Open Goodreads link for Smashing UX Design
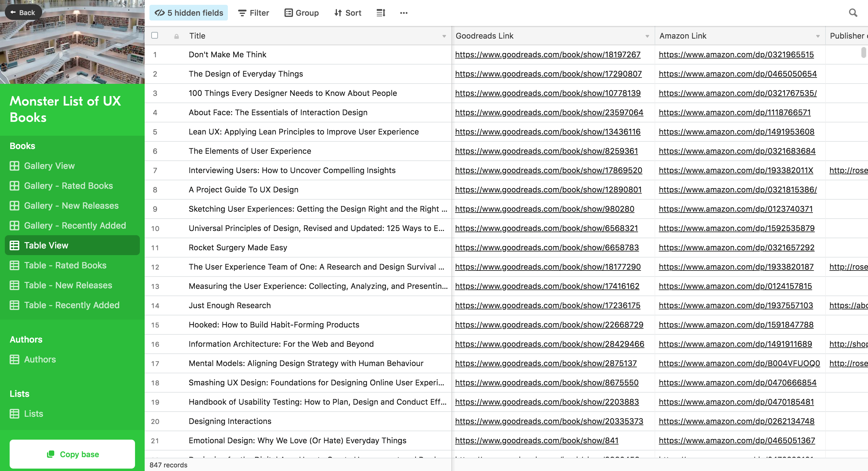 click(x=546, y=383)
